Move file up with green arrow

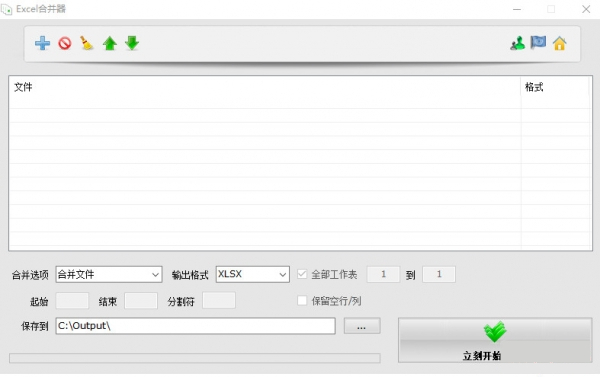[x=110, y=43]
